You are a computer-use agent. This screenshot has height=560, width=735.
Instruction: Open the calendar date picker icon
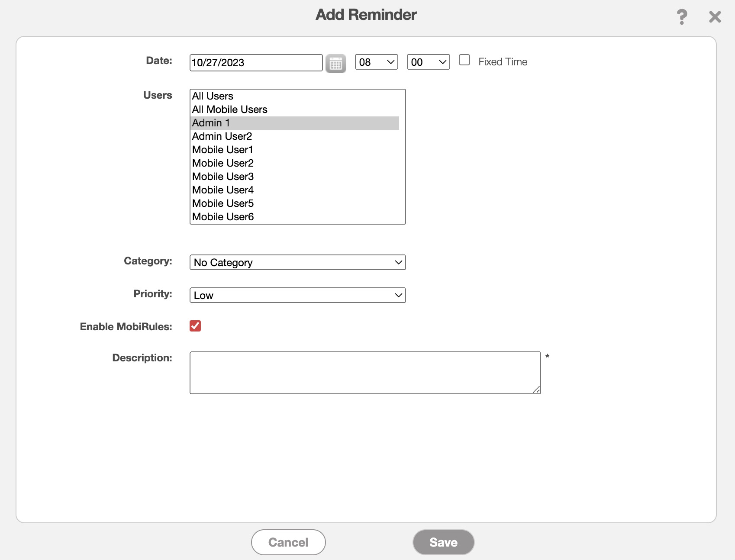tap(335, 64)
